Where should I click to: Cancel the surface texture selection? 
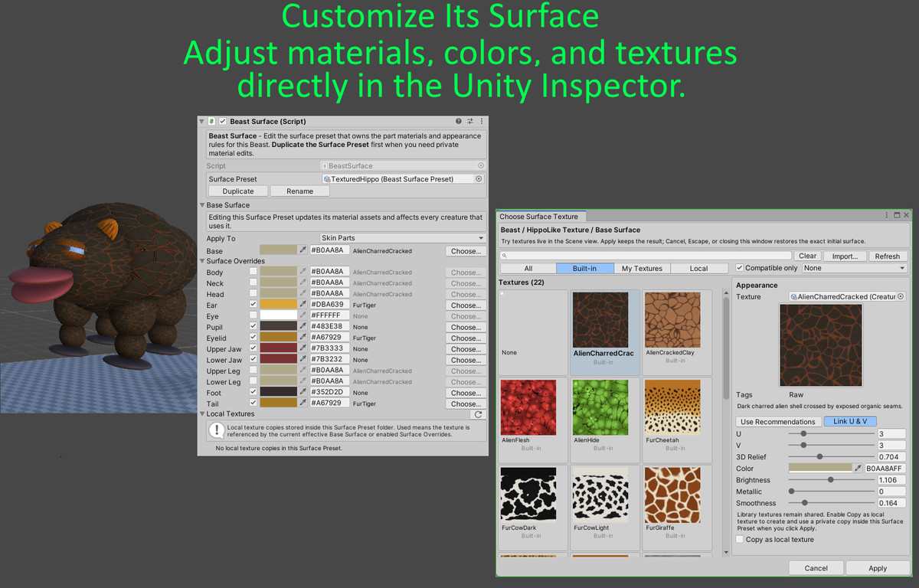(816, 568)
